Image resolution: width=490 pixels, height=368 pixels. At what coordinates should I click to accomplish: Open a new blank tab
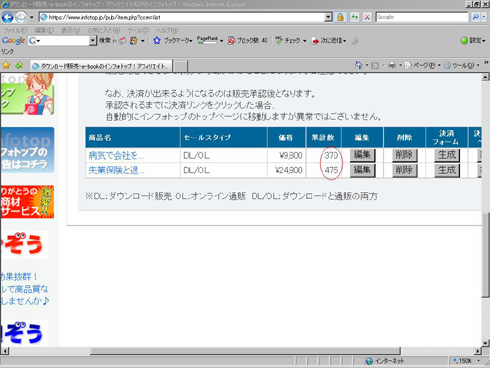[x=180, y=66]
